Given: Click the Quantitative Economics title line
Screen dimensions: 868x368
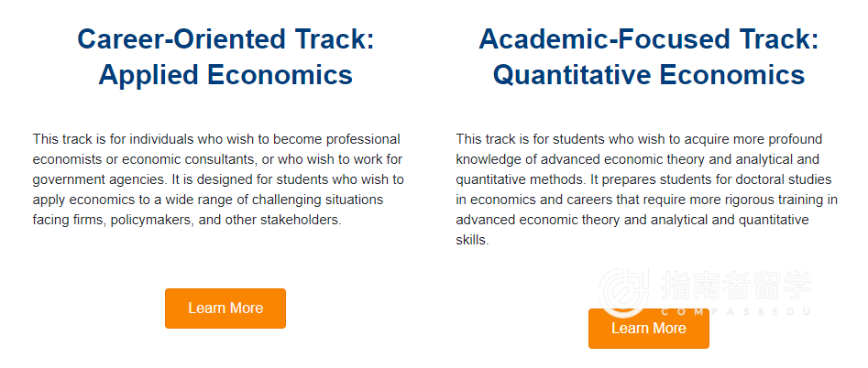Looking at the screenshot, I should (648, 74).
